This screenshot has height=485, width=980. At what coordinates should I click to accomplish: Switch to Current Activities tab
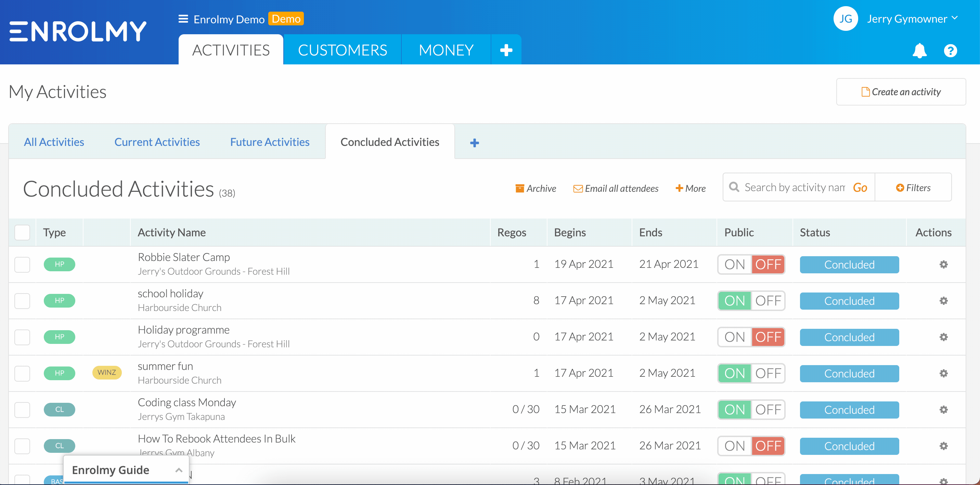point(157,142)
